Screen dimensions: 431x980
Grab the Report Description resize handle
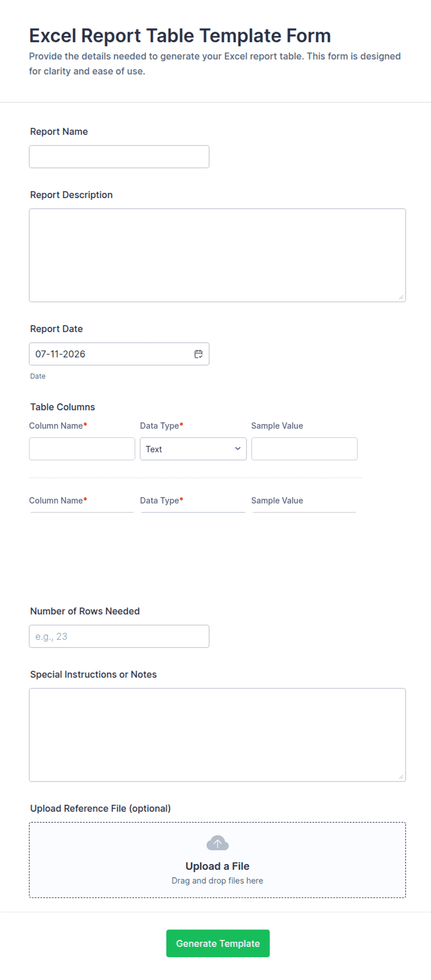(401, 297)
